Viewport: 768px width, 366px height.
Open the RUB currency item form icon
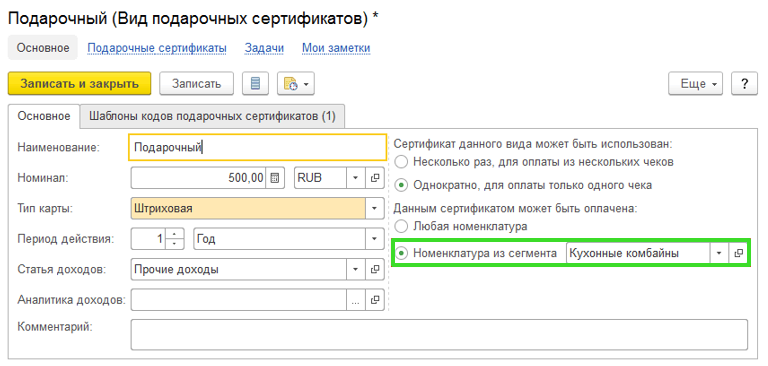375,178
